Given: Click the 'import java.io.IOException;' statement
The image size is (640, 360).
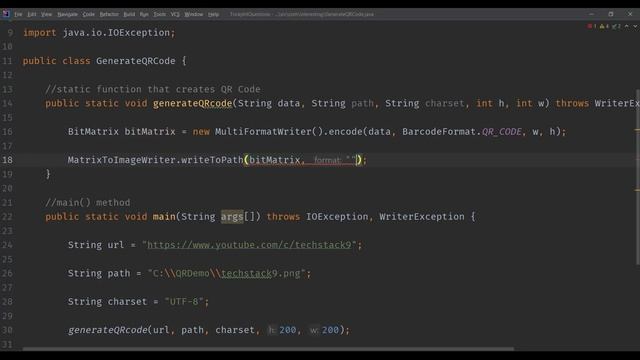Looking at the screenshot, I should pos(99,33).
